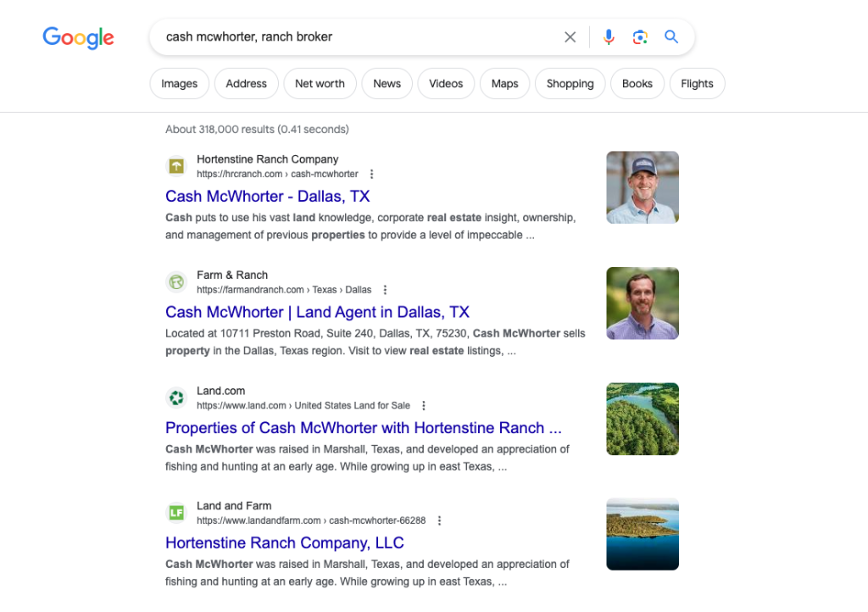Click inside the search input field

tap(339, 36)
